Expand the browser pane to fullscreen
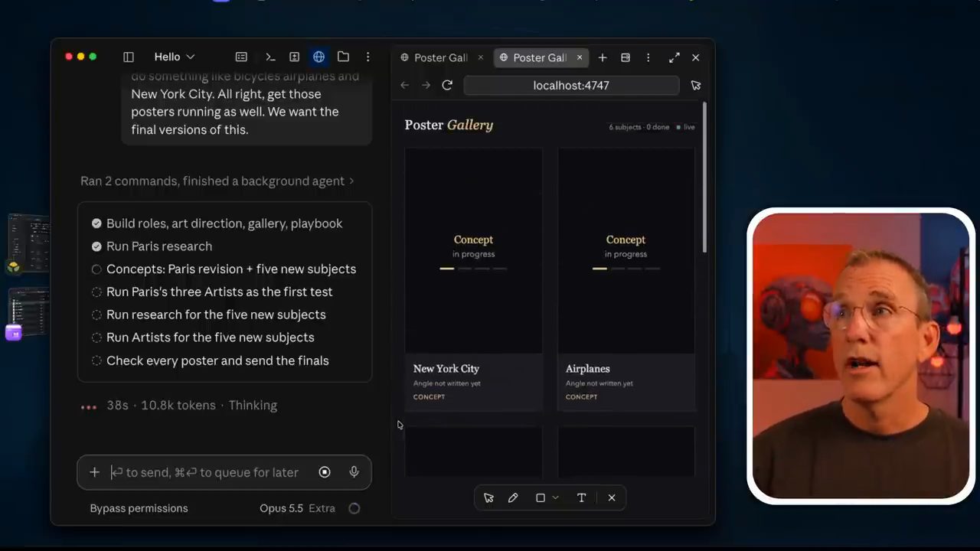This screenshot has width=980, height=551. tap(674, 57)
